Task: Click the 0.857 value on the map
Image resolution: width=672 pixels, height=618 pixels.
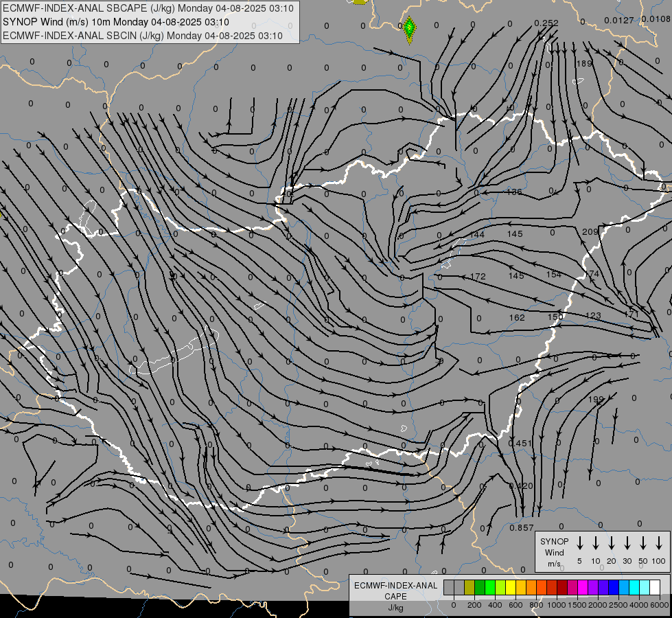Action: (522, 528)
